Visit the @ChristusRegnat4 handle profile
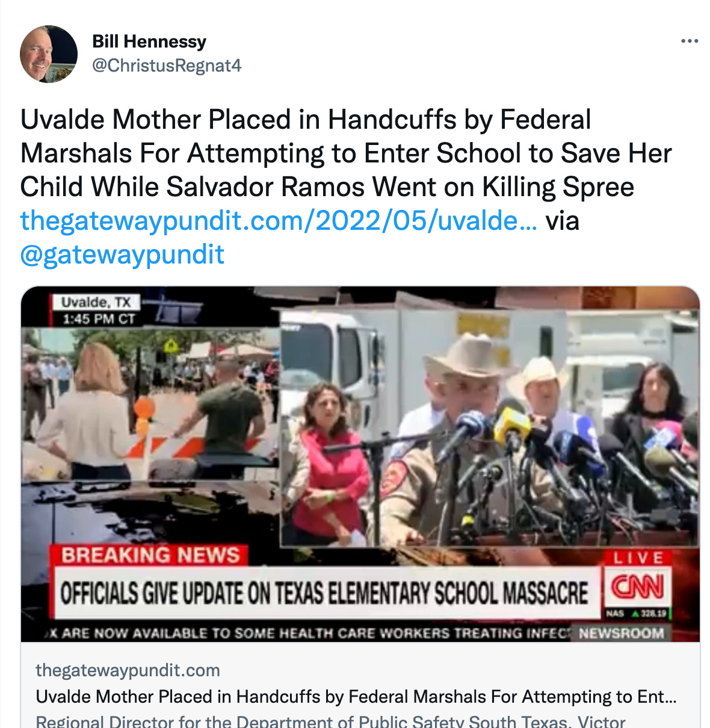The image size is (710, 728). point(167,65)
